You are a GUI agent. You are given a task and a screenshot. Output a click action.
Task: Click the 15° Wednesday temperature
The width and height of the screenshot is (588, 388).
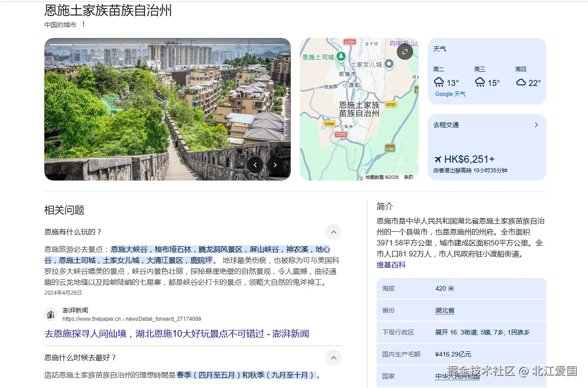pyautogui.click(x=494, y=83)
